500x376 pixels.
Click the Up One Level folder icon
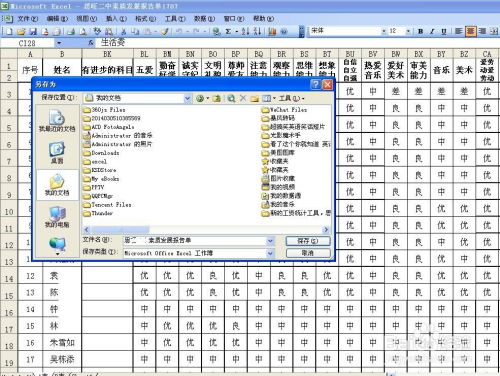pos(217,98)
